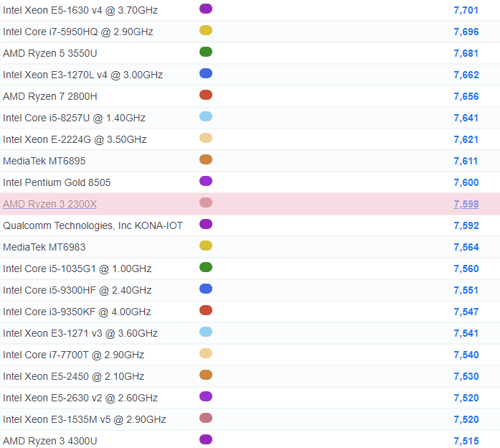500x448 pixels.
Task: Click the Intel Xeon E5-1630 v4 row name
Action: pos(80,11)
